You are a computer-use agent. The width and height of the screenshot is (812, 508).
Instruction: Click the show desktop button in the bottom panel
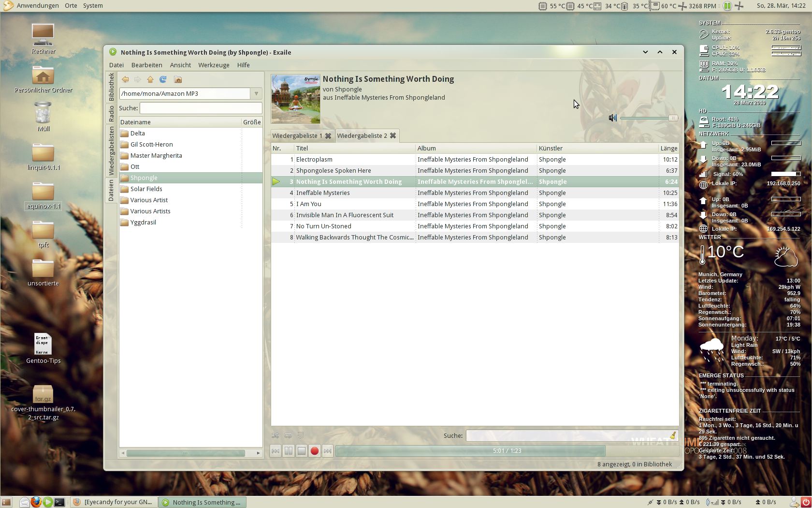pos(6,502)
